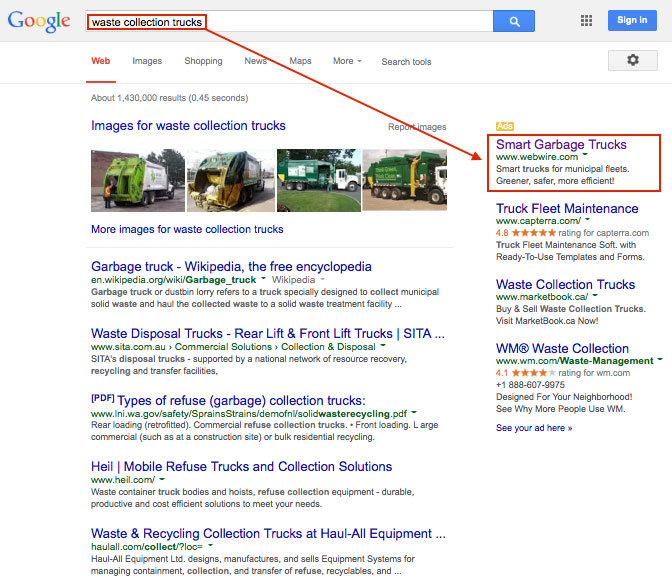This screenshot has height=588, width=672.
Task: Click More images for waste collection trucks
Action: click(187, 229)
